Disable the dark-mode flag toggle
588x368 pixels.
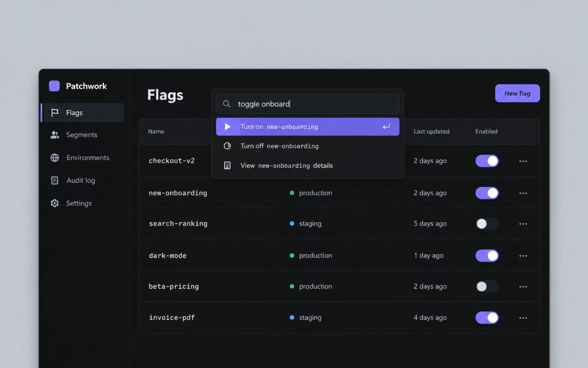click(x=487, y=256)
